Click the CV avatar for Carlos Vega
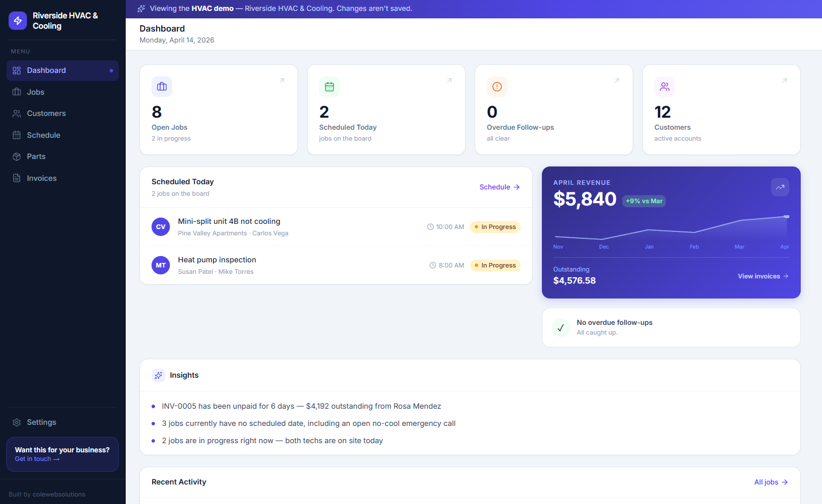The width and height of the screenshot is (822, 504). [x=161, y=227]
